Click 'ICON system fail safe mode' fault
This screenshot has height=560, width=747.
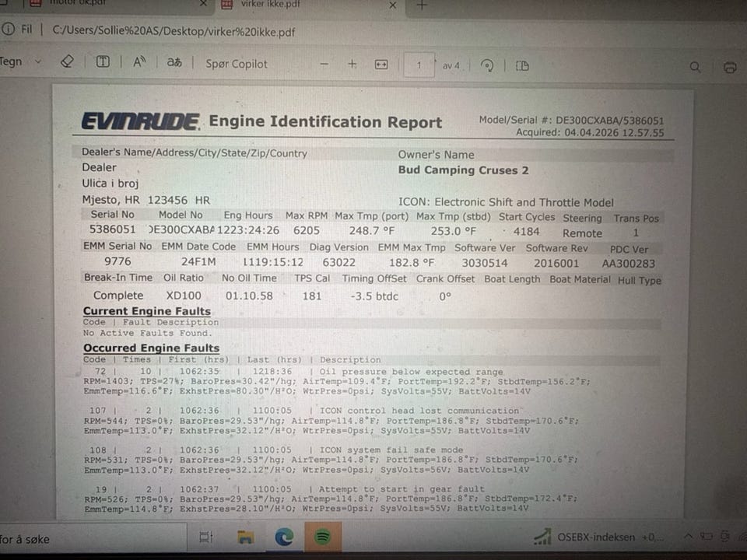click(391, 450)
